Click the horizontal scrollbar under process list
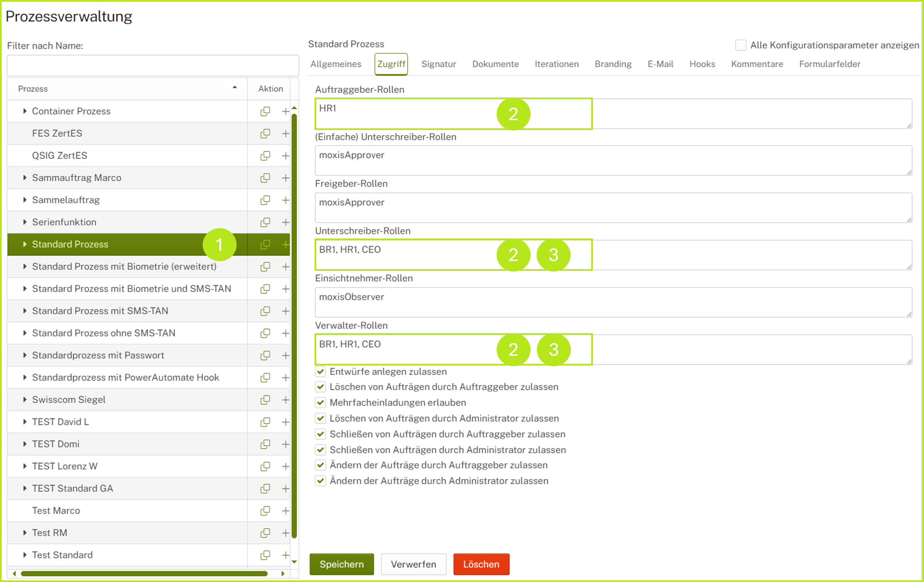The height and width of the screenshot is (582, 924). pos(144,574)
